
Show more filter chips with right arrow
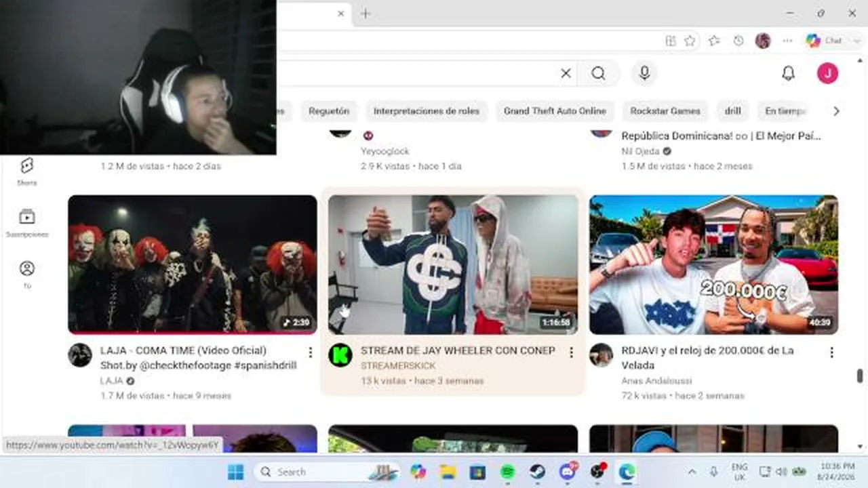pyautogui.click(x=836, y=111)
